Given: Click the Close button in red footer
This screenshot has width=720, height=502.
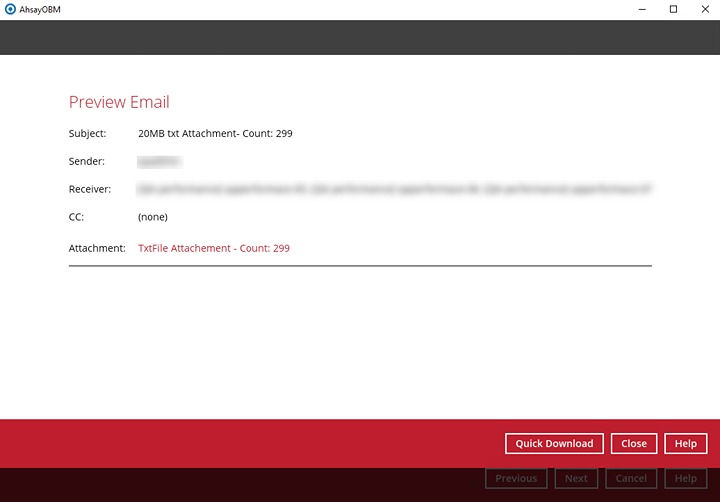Looking at the screenshot, I should tap(633, 444).
